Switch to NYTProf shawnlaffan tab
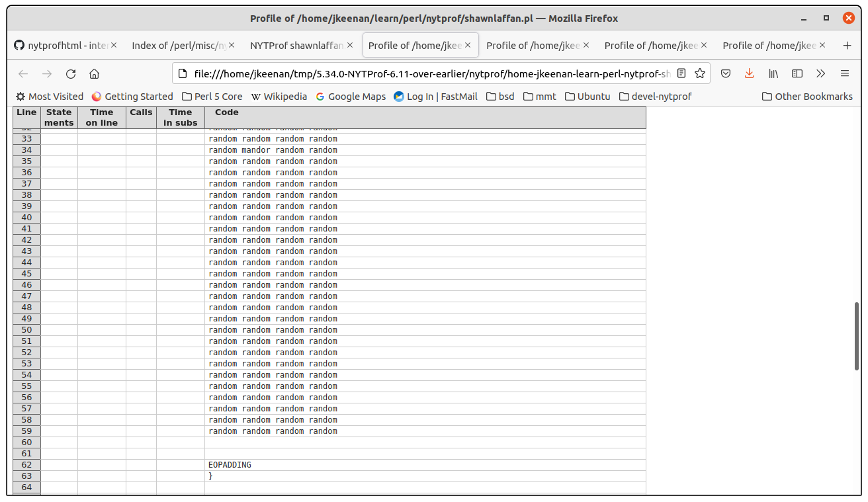Image resolution: width=868 pixels, height=502 pixels. click(296, 46)
